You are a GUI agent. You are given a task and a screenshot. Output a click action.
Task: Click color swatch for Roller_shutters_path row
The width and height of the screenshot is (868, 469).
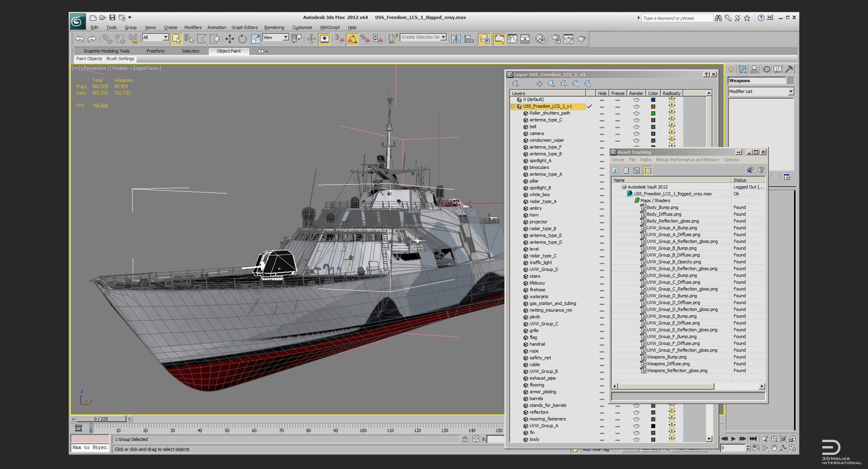point(653,113)
